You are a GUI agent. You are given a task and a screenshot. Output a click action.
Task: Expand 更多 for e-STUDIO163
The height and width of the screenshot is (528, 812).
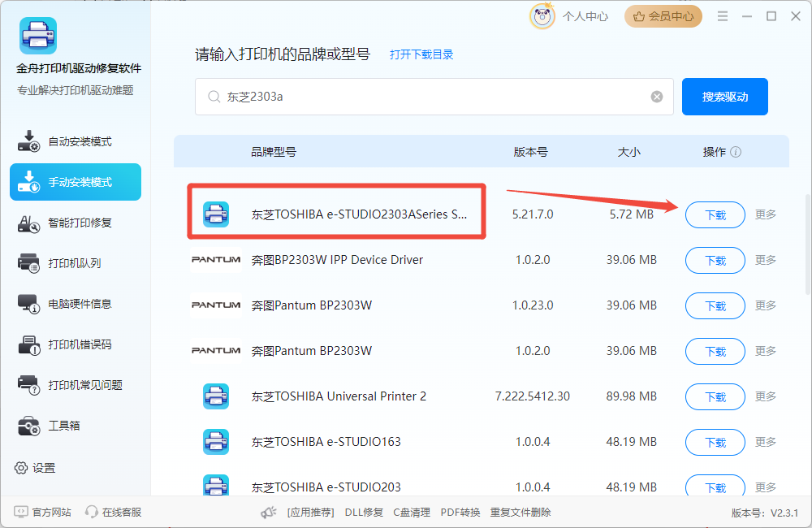point(766,443)
